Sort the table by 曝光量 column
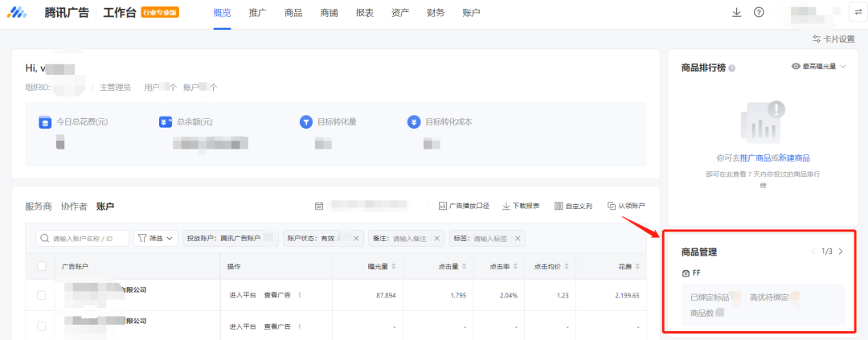868x340 pixels. 394,267
